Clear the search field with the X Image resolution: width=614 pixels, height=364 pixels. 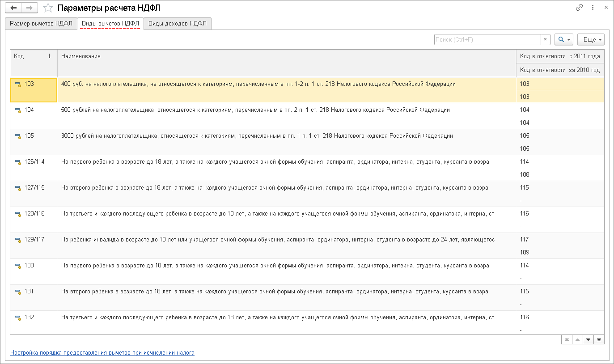(545, 39)
